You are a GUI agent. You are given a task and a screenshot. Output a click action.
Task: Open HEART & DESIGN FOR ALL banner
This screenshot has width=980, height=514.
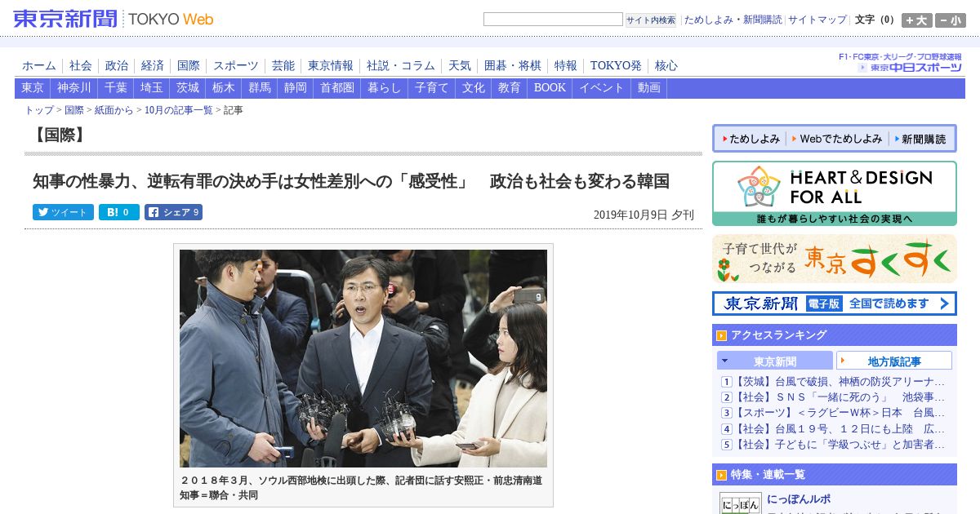[x=835, y=193]
